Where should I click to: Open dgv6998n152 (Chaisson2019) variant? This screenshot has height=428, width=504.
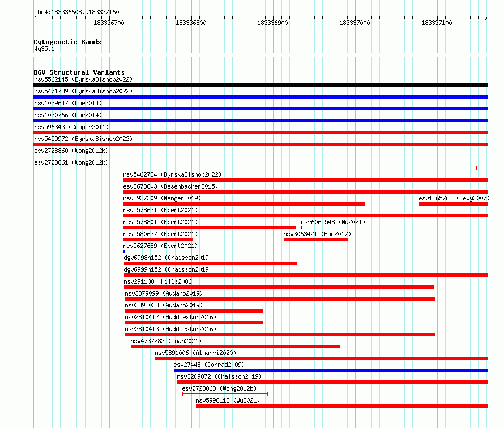click(168, 258)
